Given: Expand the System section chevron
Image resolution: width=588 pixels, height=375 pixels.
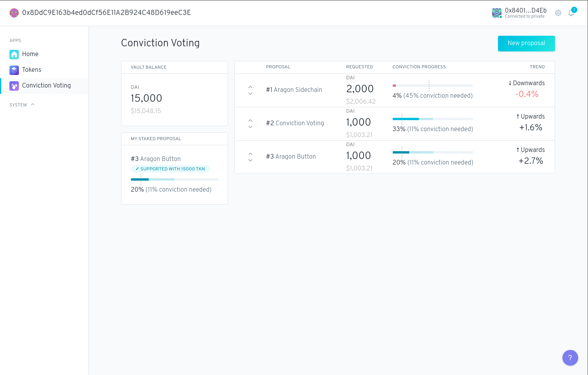Looking at the screenshot, I should tap(33, 105).
